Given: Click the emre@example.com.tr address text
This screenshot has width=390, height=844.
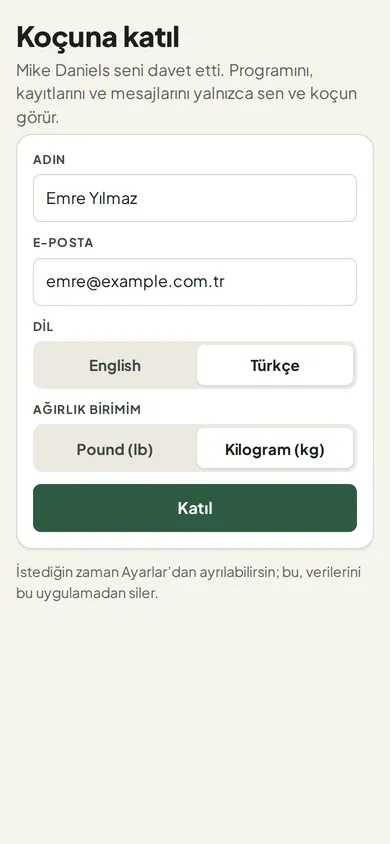Looking at the screenshot, I should click(135, 282).
